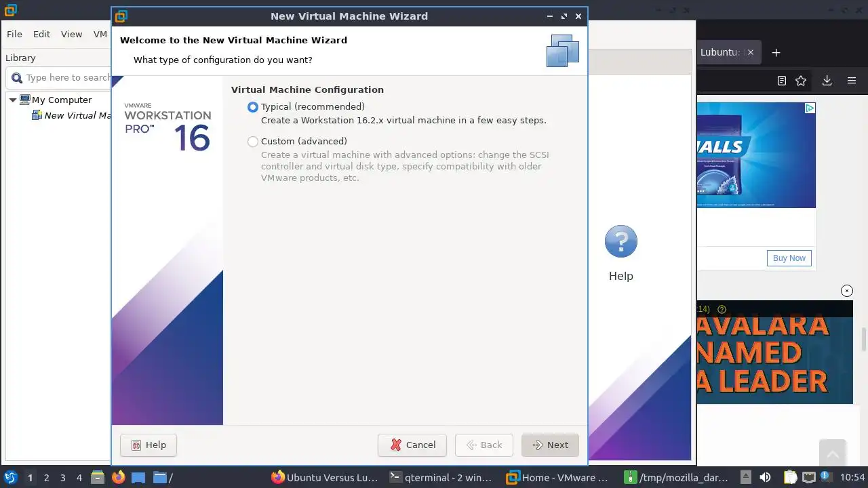Switch to workspace 1 in the pager
Screen dimensions: 868x488
tap(30, 478)
